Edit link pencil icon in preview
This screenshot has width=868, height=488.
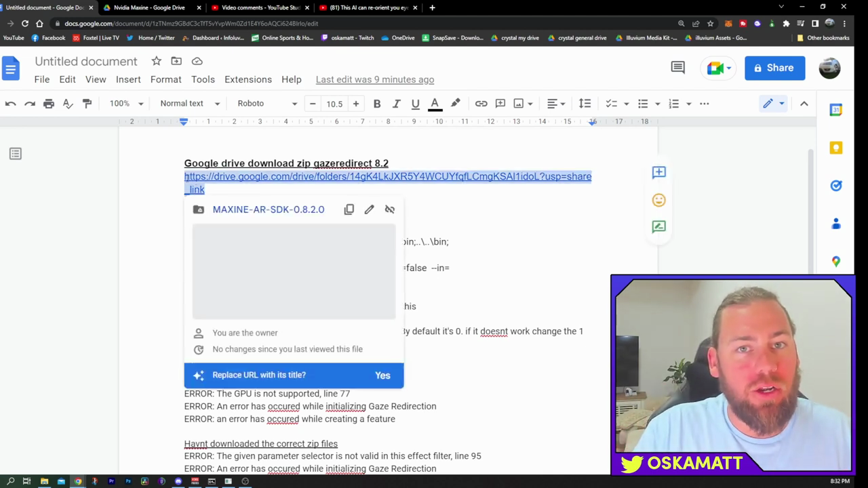[369, 209]
